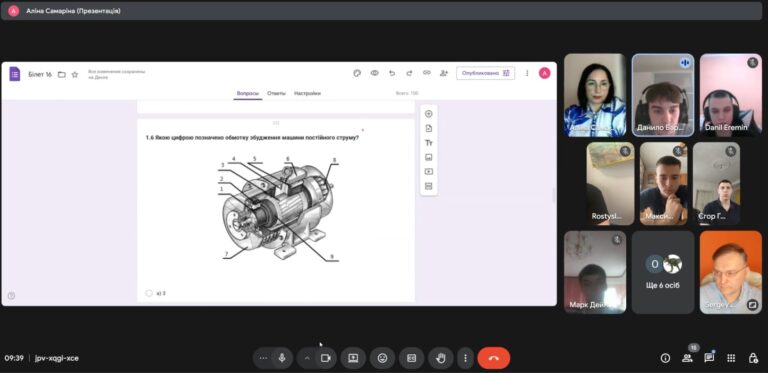Open the activities grid icon
Screen dimensions: 768x373
pyautogui.click(x=731, y=358)
